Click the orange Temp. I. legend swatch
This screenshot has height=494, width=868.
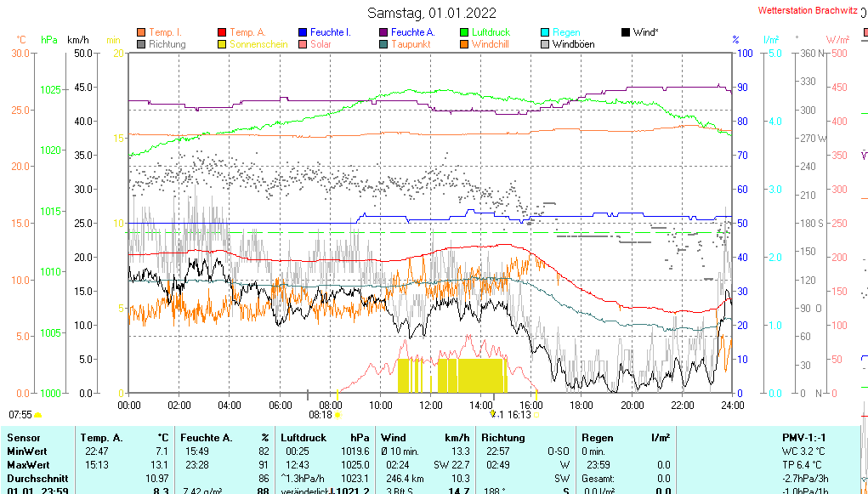tap(141, 32)
